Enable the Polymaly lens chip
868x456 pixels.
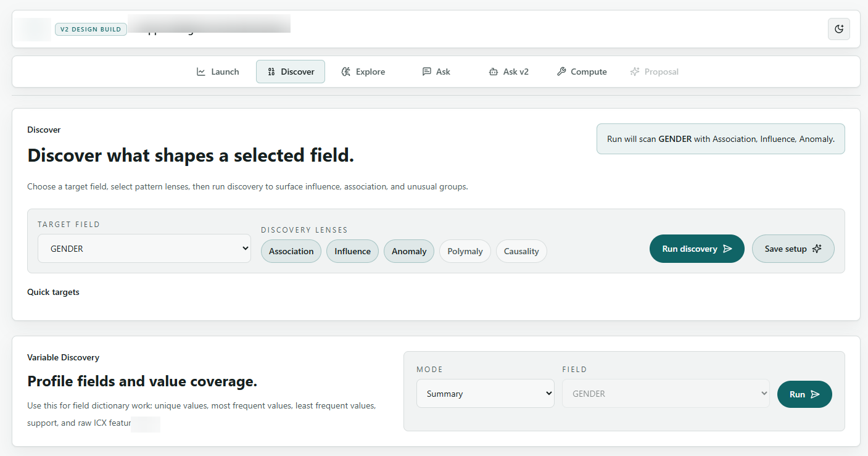465,251
